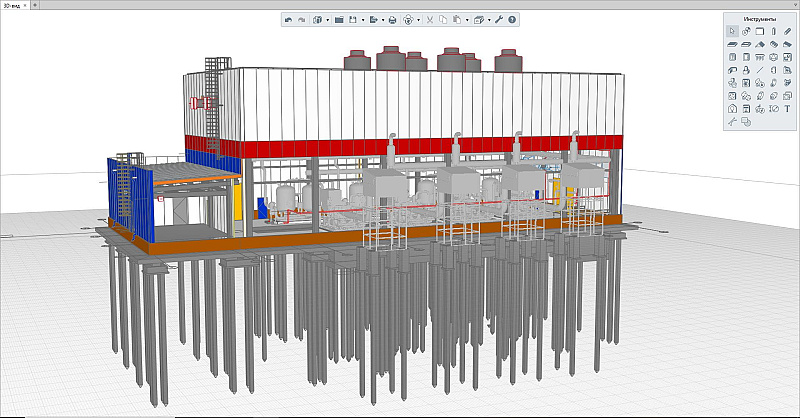
Task: Print the current view with the printer icon
Action: click(x=392, y=19)
